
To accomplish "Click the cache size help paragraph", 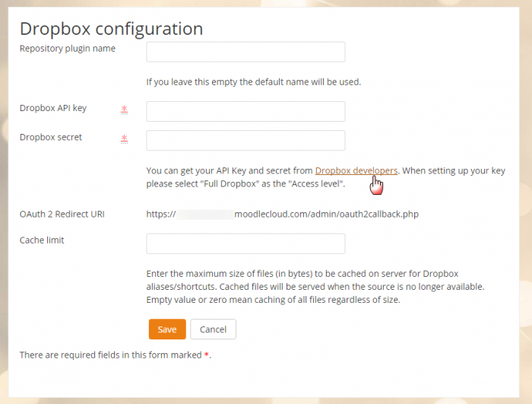I will [x=315, y=286].
